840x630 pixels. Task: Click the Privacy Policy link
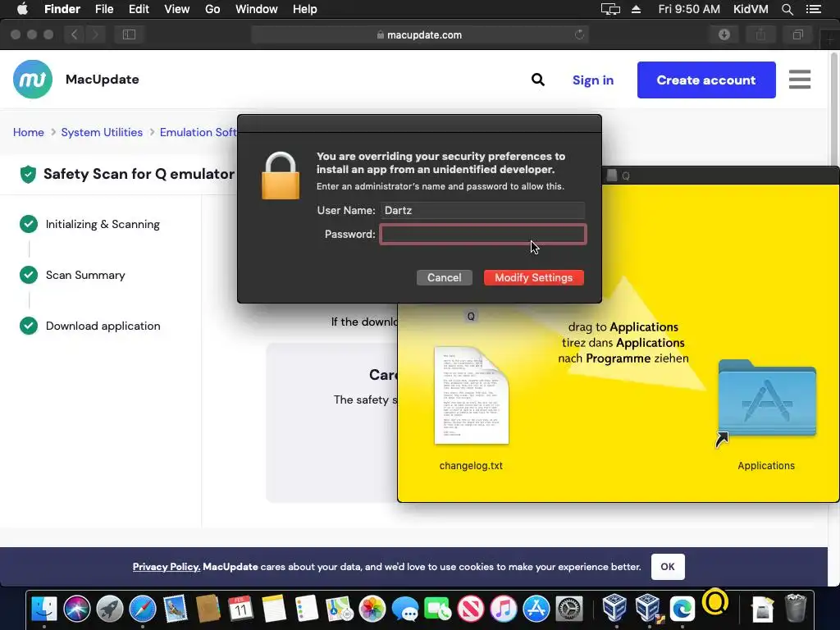[x=167, y=567]
